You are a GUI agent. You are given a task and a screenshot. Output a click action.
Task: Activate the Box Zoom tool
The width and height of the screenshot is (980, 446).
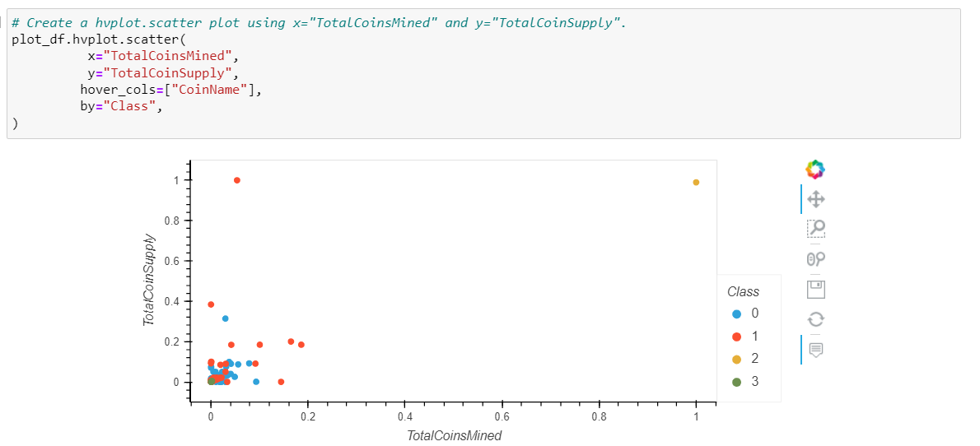[816, 229]
